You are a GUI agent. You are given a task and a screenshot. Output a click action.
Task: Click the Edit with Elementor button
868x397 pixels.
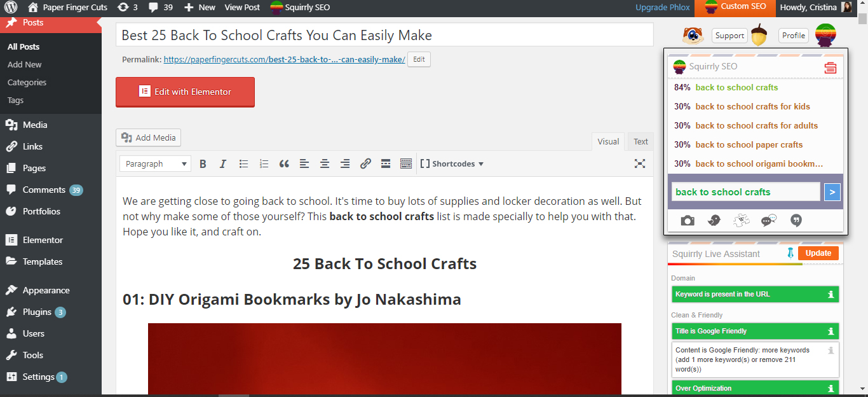tap(185, 92)
